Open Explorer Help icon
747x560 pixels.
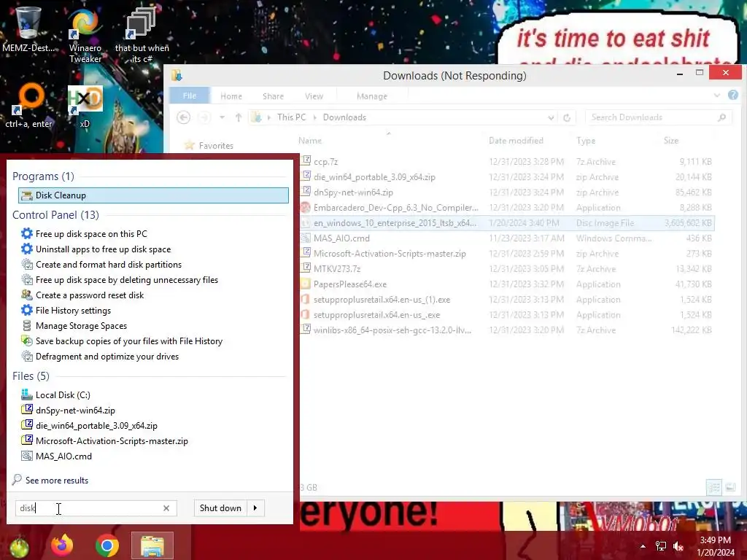tap(732, 96)
